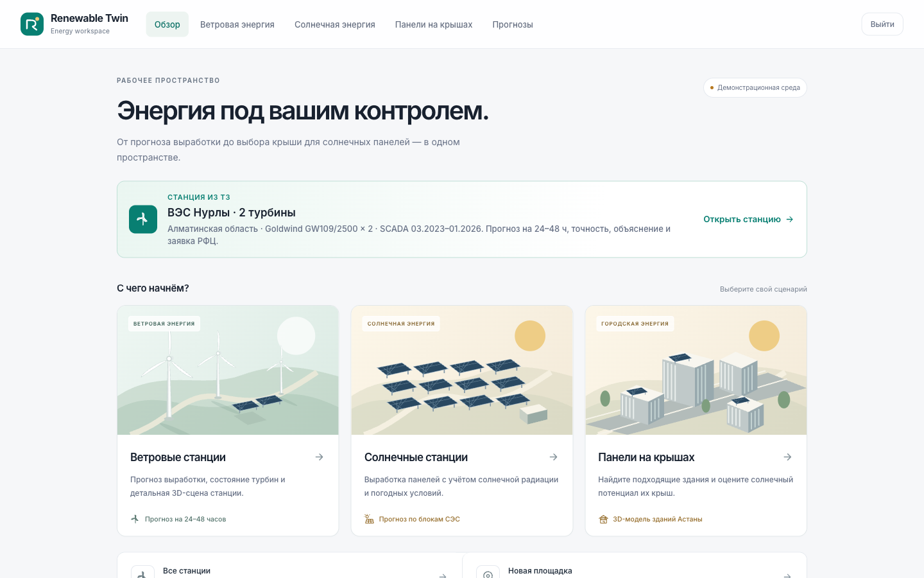Image resolution: width=924 pixels, height=578 pixels.
Task: Click the Выйти button
Action: pos(882,24)
